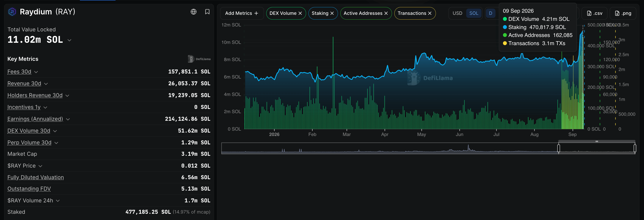Image resolution: width=644 pixels, height=220 pixels.
Task: Expand the Fees 30d breakdown
Action: click(x=36, y=72)
